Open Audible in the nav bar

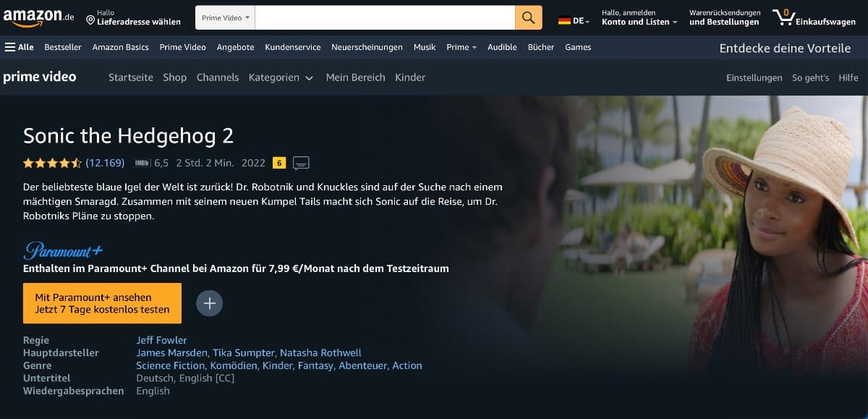pyautogui.click(x=502, y=47)
